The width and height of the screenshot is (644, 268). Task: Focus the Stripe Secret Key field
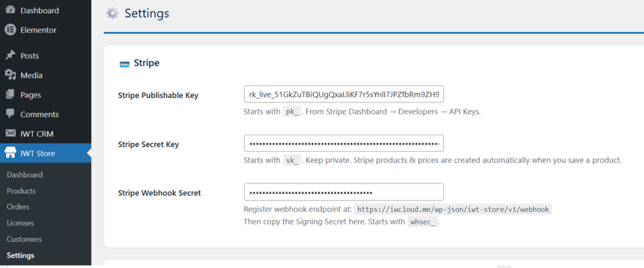343,144
